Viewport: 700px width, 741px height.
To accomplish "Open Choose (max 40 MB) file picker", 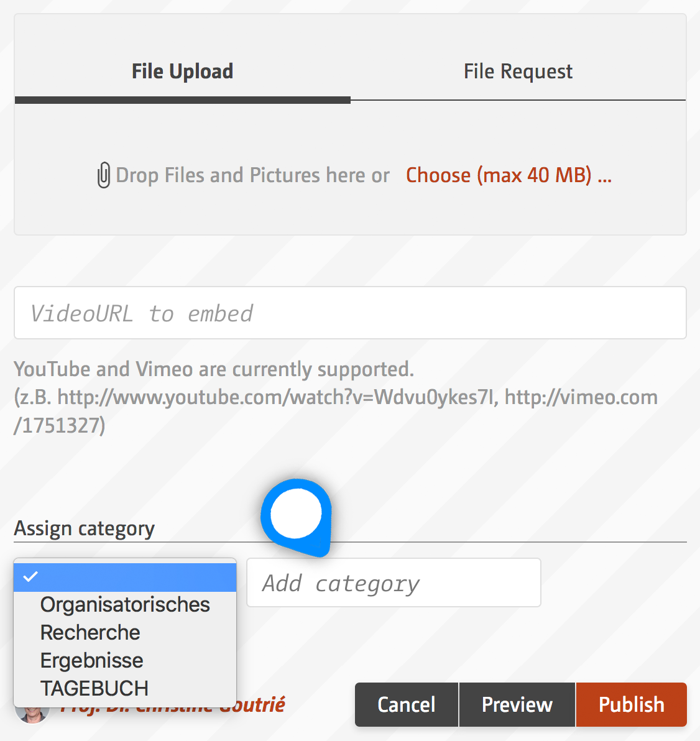I will [x=509, y=175].
